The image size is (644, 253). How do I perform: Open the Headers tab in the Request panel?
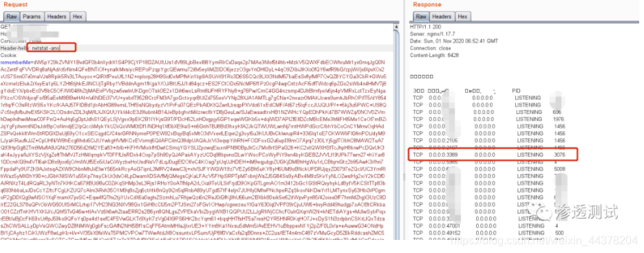point(56,16)
